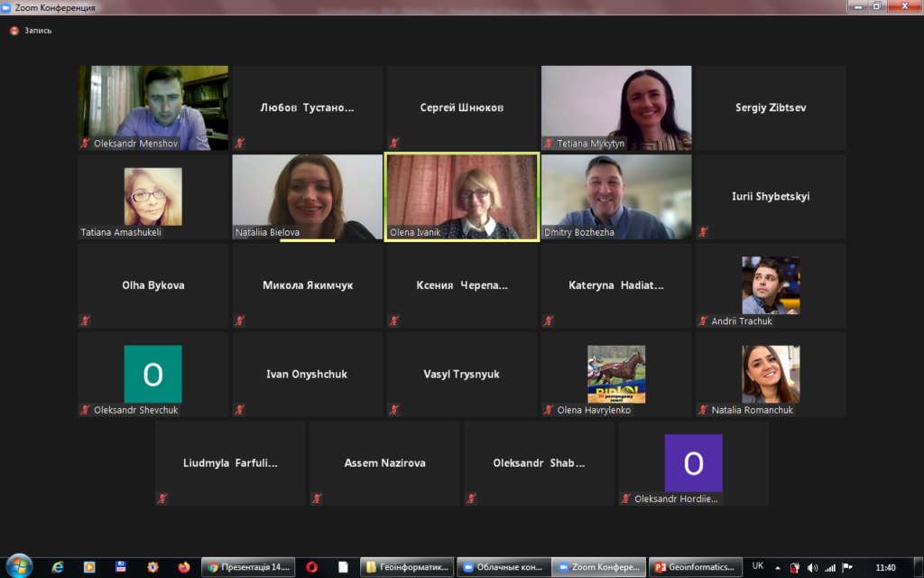This screenshot has height=578, width=924.
Task: Switch to the Chrome Презентація window
Action: point(248,567)
